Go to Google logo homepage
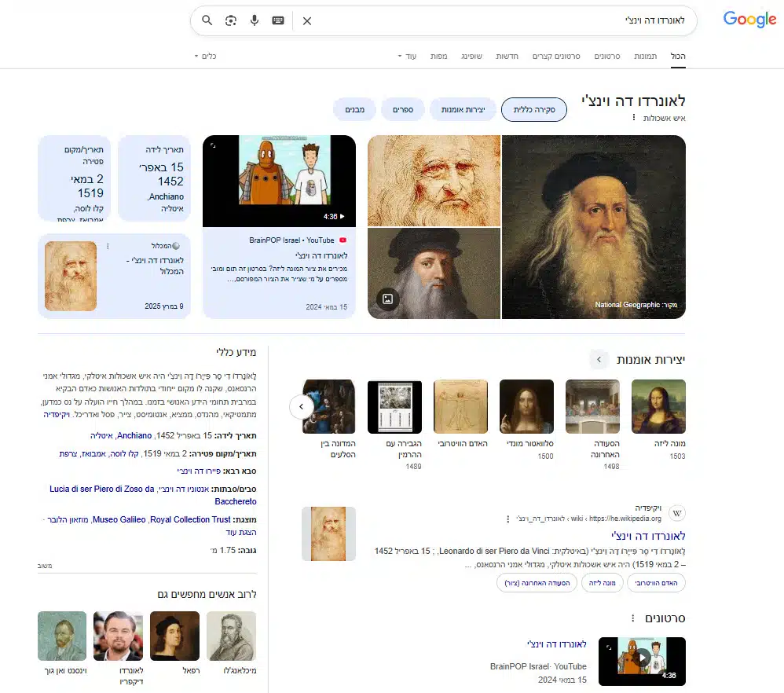Image resolution: width=784 pixels, height=693 pixels. coord(749,20)
